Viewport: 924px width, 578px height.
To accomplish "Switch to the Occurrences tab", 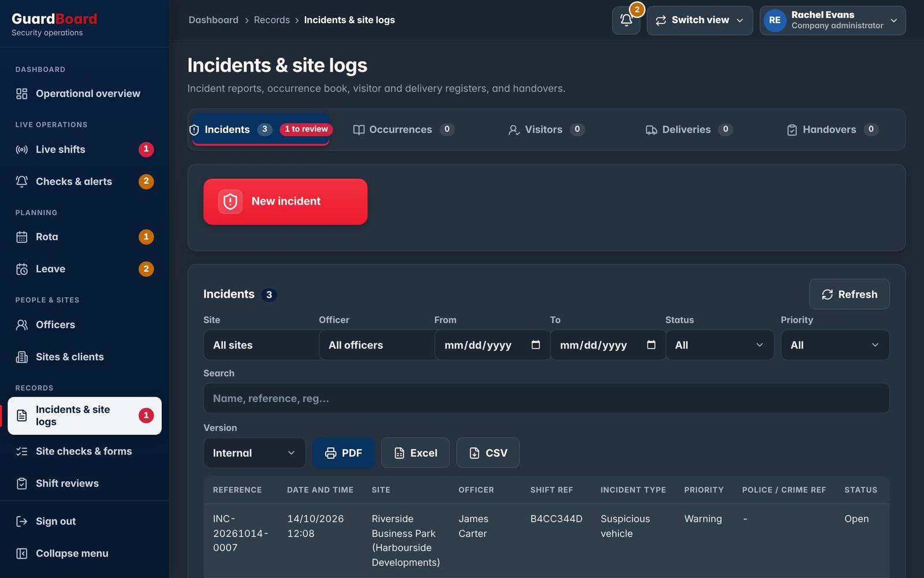I will tap(404, 129).
